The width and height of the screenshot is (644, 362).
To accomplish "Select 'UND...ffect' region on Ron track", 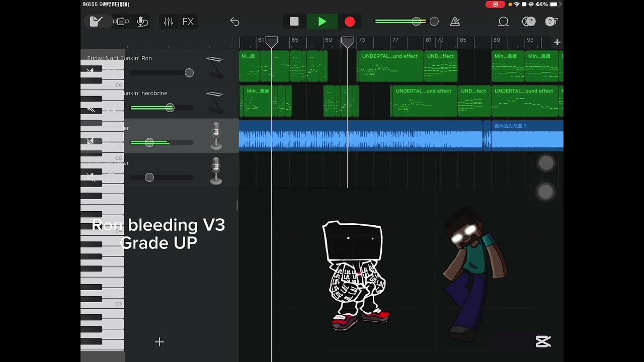I will pyautogui.click(x=441, y=66).
